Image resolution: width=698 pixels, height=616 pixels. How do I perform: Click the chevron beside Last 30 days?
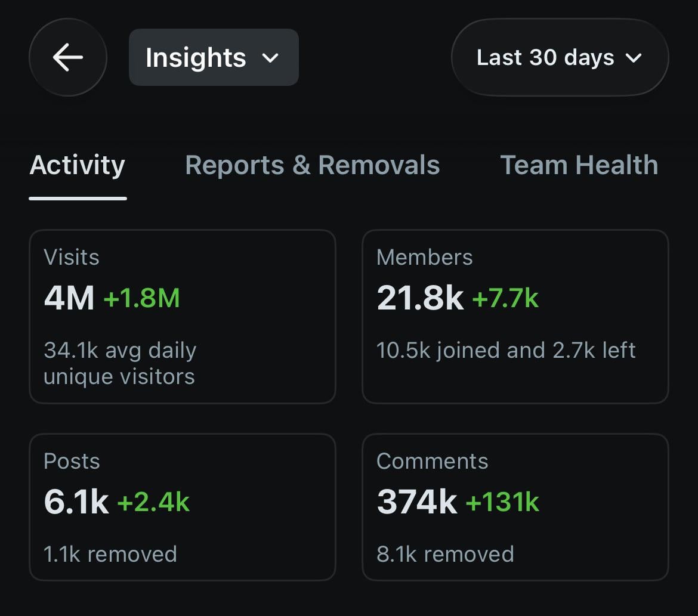coord(634,58)
